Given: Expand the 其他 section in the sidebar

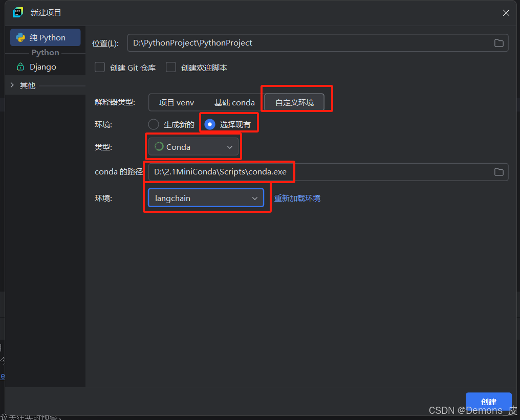Looking at the screenshot, I should coord(11,85).
